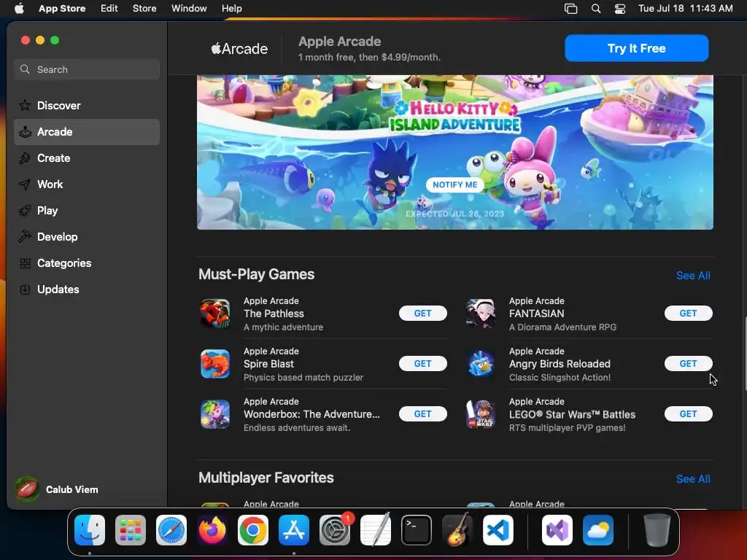Click the Try It Free button
Screen dimensions: 747x560
[636, 48]
